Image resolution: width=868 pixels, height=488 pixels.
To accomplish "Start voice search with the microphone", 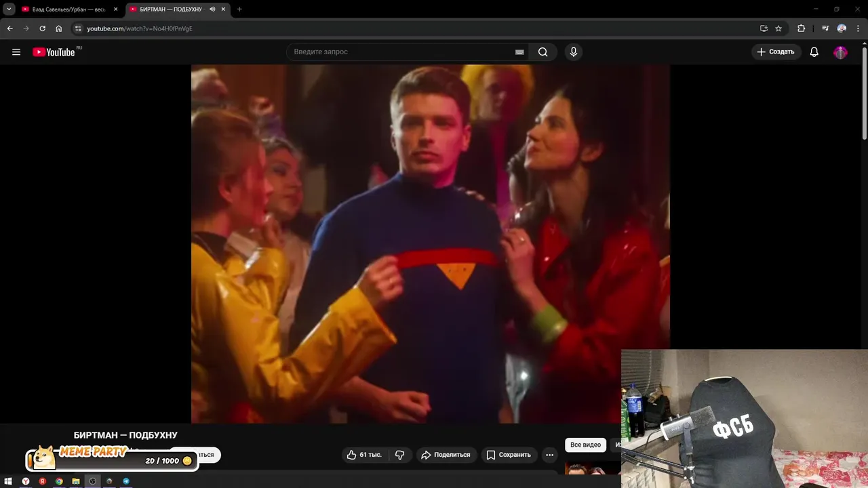I will coord(574,52).
